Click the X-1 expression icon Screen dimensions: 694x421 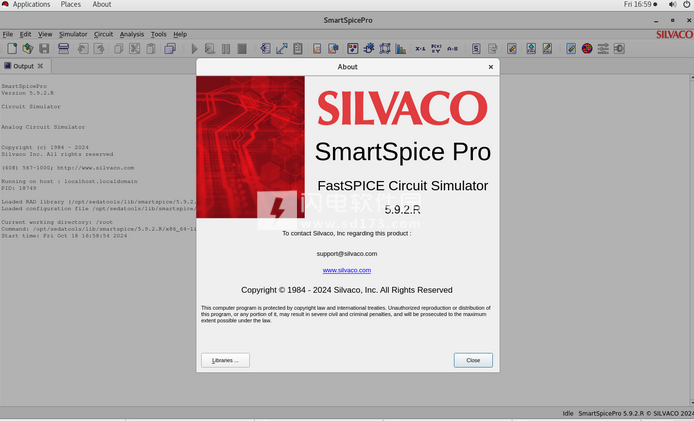(420, 49)
